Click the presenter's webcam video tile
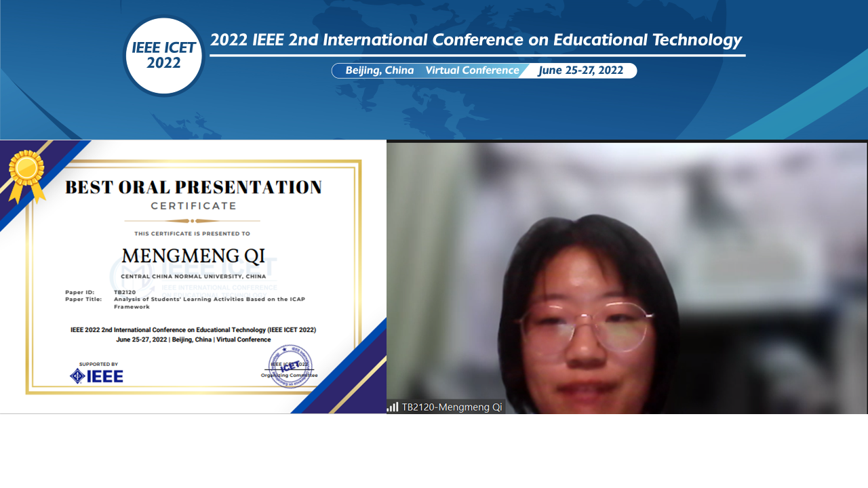 [627, 278]
